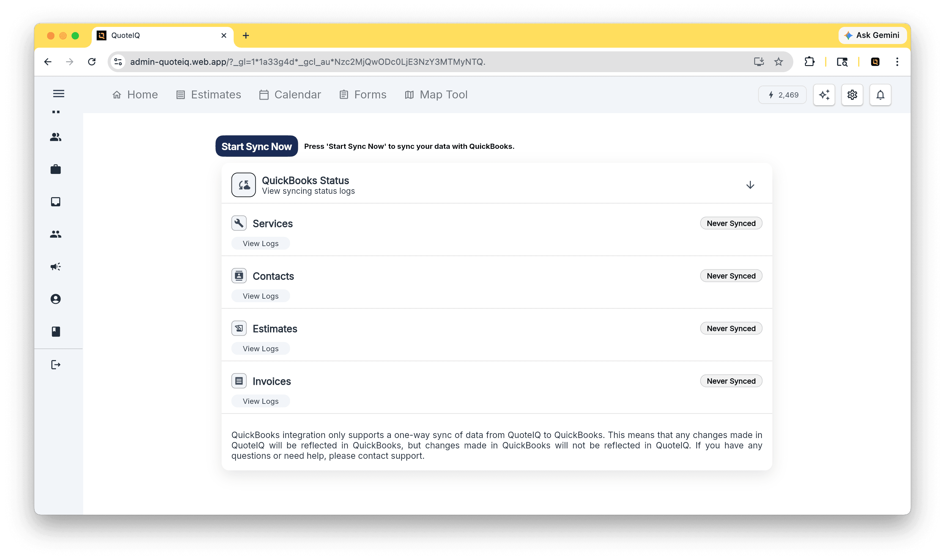Click Never Synced badge on Invoices row
Screen dimensions: 945x560
731,381
